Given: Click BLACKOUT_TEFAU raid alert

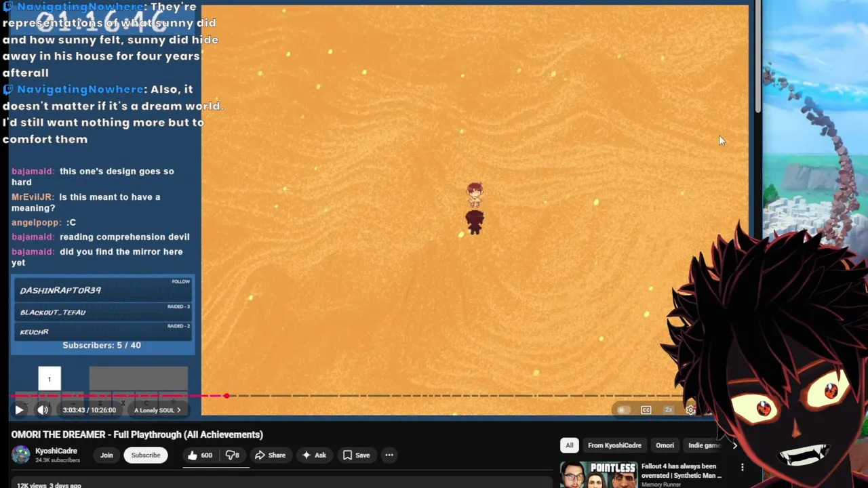Looking at the screenshot, I should coord(102,312).
